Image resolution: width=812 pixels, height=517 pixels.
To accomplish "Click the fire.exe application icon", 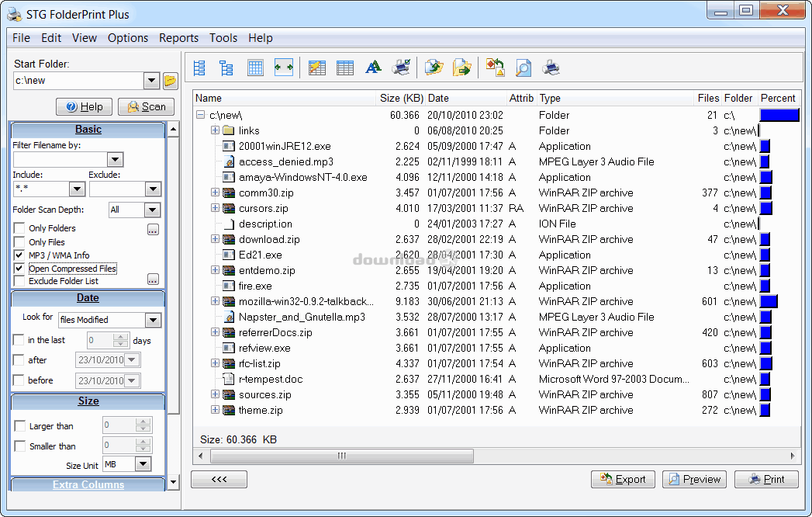I will click(x=228, y=286).
